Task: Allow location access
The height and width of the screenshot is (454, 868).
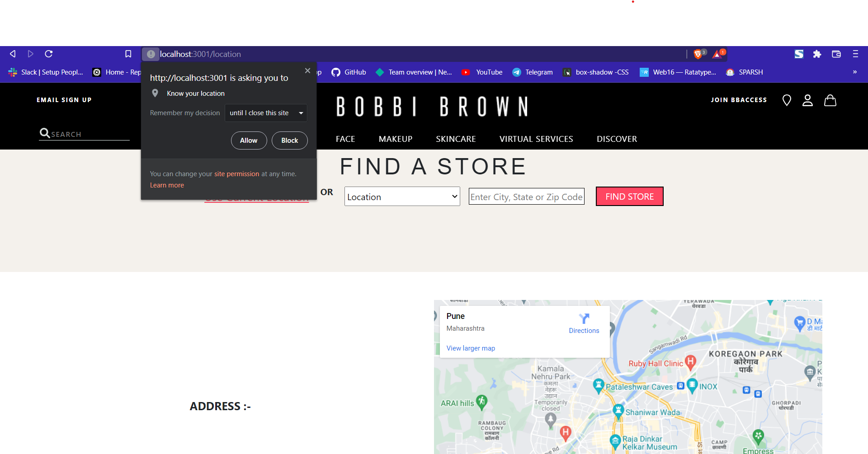Action: (249, 140)
